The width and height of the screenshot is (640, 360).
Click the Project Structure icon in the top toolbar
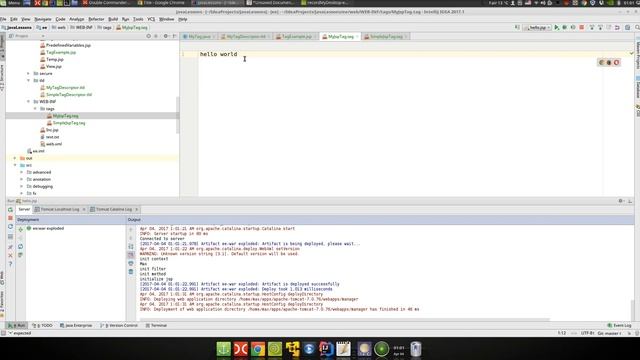[627, 27]
